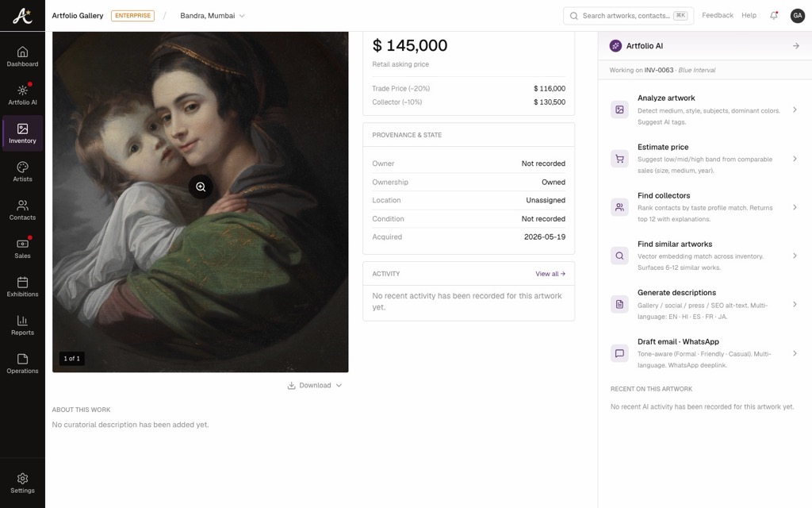This screenshot has width=812, height=508.
Task: Open the GA user avatar menu
Action: [798, 16]
